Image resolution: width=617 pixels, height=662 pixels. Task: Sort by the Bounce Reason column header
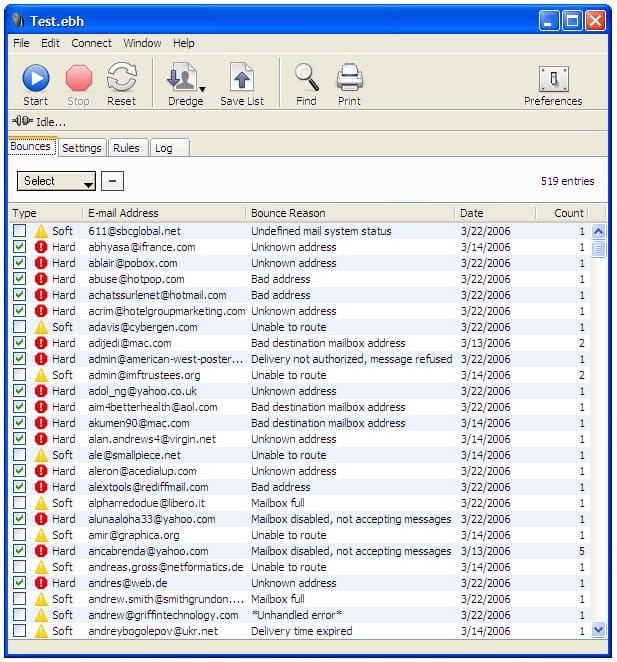coord(350,213)
